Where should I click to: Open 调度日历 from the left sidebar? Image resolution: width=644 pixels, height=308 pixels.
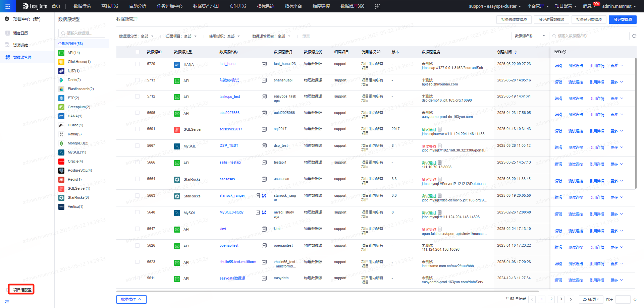click(22, 33)
